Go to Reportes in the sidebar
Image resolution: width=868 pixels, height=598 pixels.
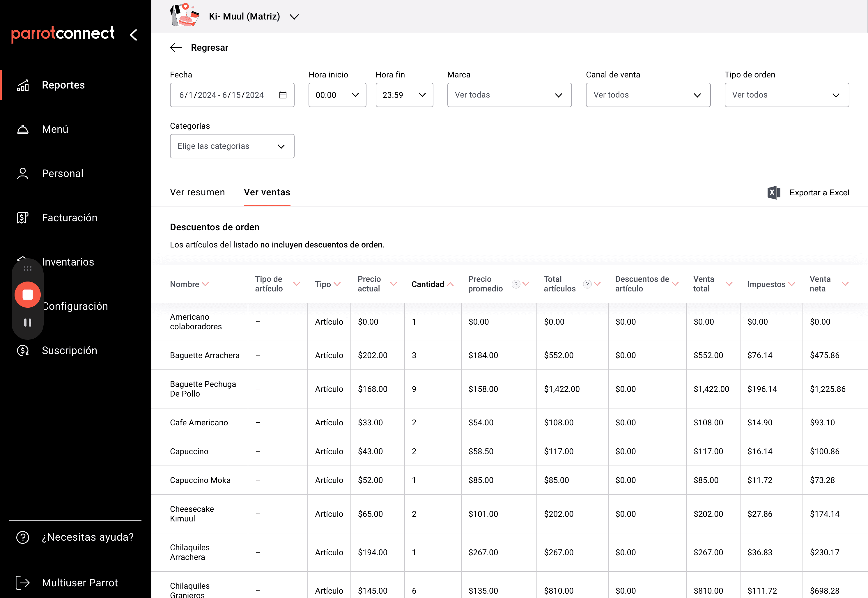click(x=63, y=85)
